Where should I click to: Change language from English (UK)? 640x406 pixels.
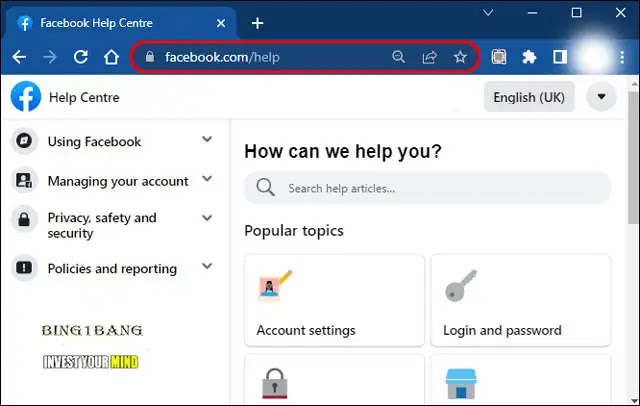coord(529,97)
